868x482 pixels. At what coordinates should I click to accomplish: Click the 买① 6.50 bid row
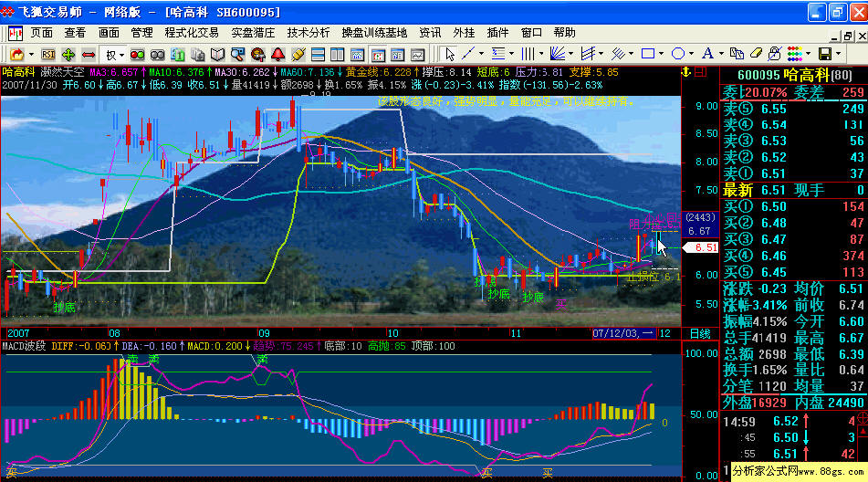coord(793,206)
